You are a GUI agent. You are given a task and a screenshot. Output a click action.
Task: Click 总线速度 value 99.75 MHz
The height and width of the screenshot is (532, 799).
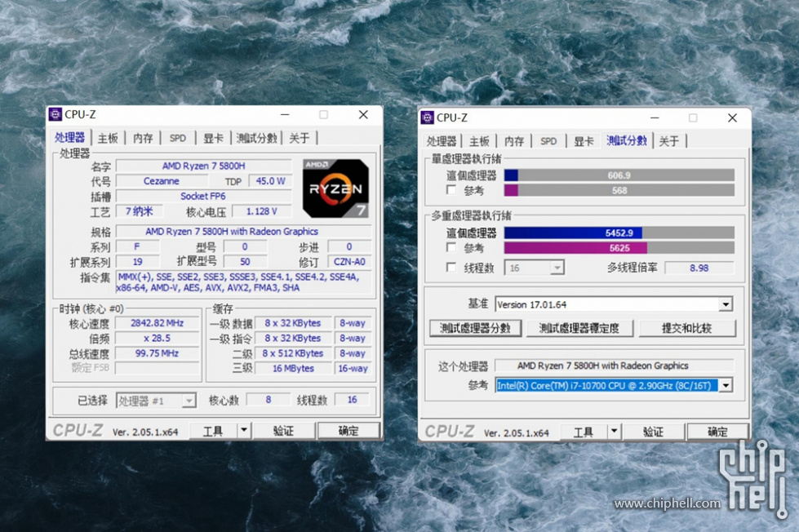157,353
